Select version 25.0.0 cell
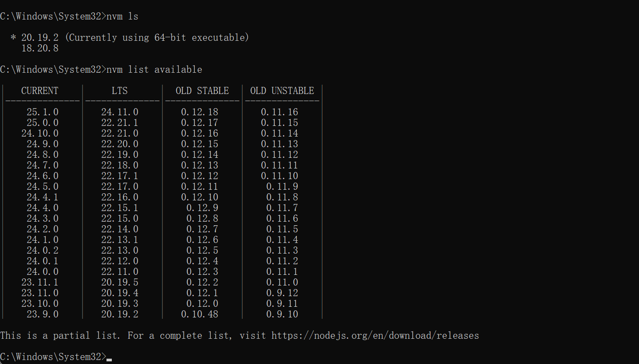 pyautogui.click(x=43, y=123)
